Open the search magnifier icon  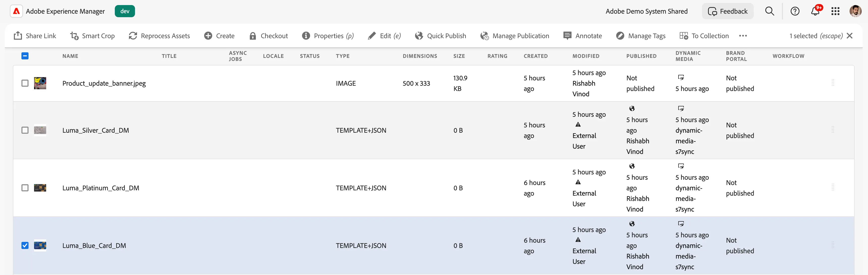coord(770,11)
